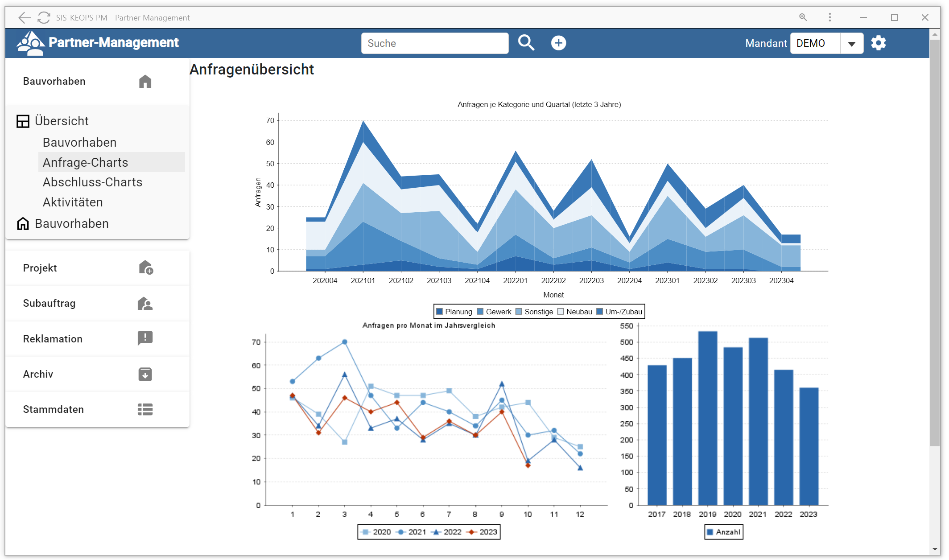Select Aktivitäten in the sidebar
Viewport: 949px width, 560px height.
tap(73, 202)
